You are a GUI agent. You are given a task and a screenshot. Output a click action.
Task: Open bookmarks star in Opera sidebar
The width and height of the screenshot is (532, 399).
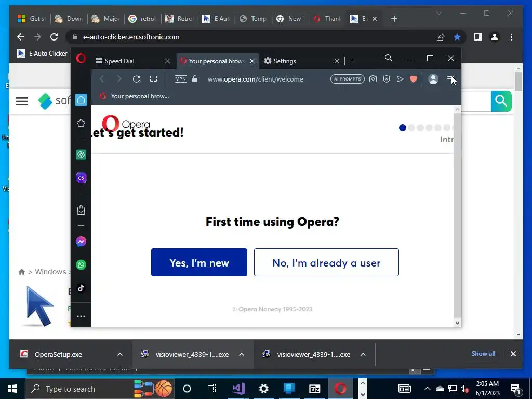click(81, 123)
